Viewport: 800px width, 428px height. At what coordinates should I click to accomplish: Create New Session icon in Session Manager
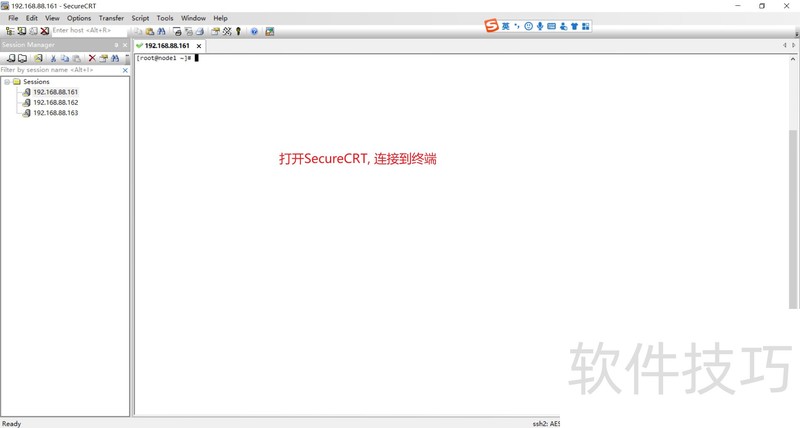(38, 59)
